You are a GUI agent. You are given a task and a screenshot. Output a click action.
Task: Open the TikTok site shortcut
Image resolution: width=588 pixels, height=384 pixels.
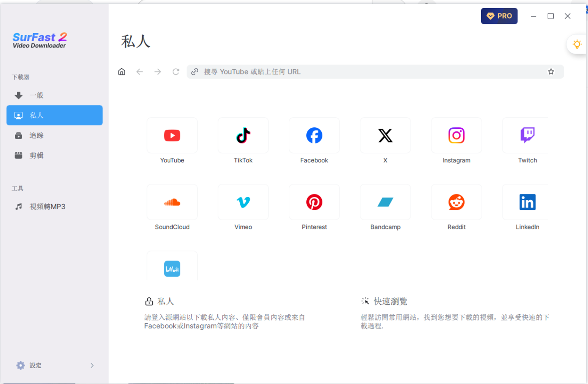[x=243, y=136]
